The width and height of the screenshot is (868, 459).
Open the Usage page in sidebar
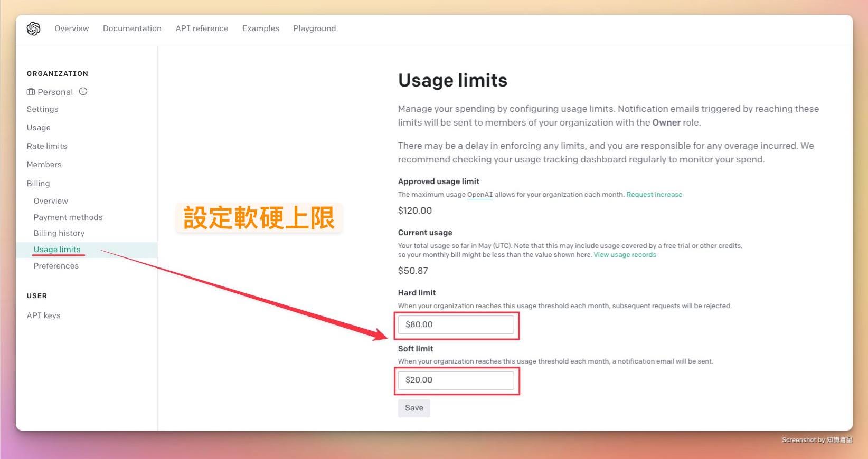pos(39,128)
